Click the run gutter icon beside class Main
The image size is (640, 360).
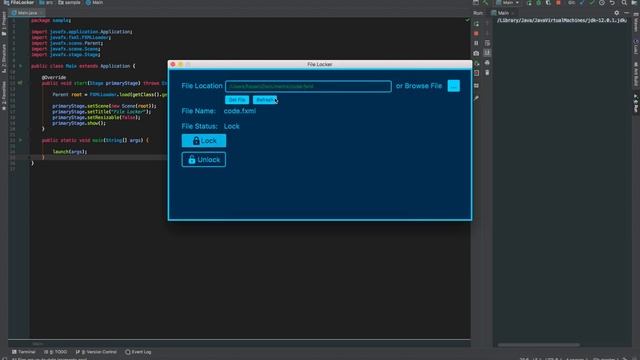pos(20,66)
